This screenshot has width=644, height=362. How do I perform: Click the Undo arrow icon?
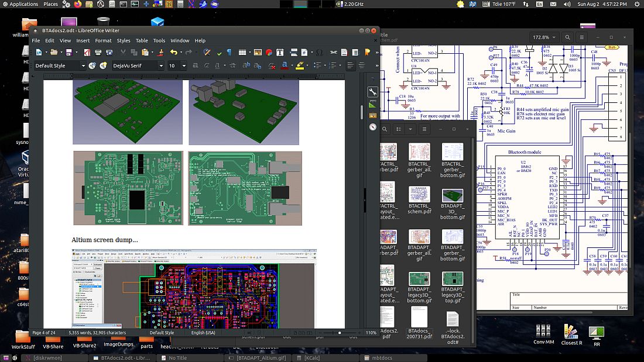174,52
